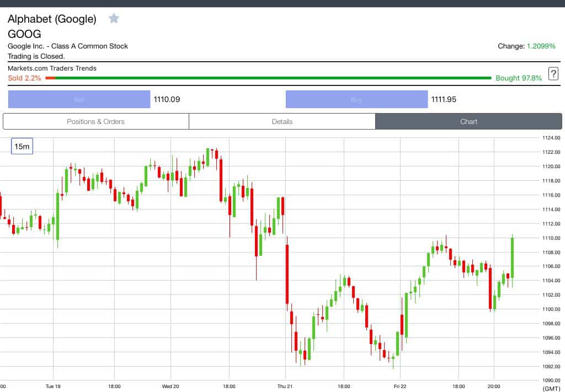Click the Traders Trends sold/bought bar
This screenshot has height=392, width=565.
point(269,78)
